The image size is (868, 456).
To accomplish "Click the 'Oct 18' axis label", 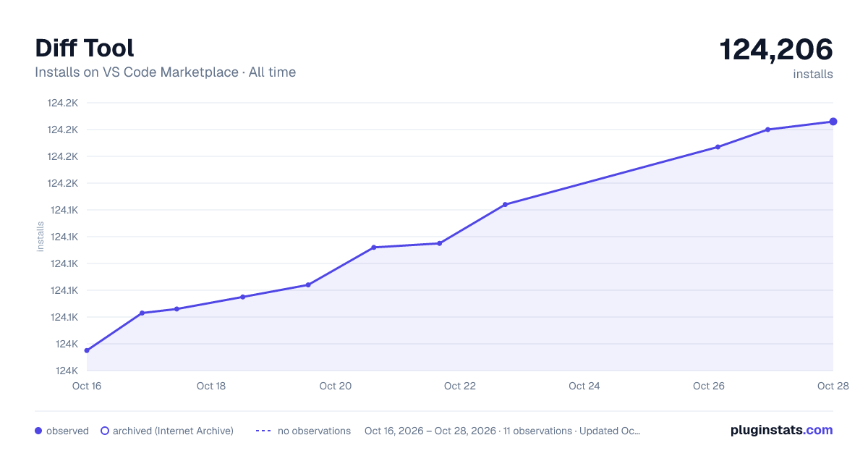I will tap(211, 386).
